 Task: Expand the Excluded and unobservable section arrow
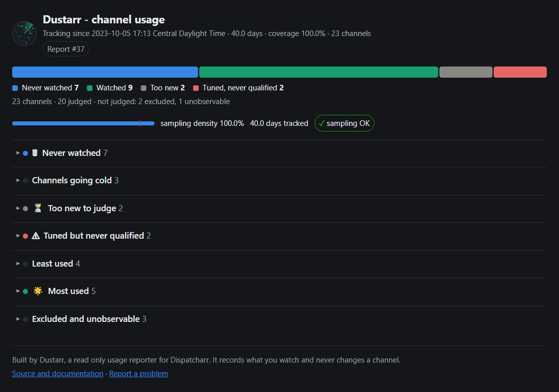(18, 318)
